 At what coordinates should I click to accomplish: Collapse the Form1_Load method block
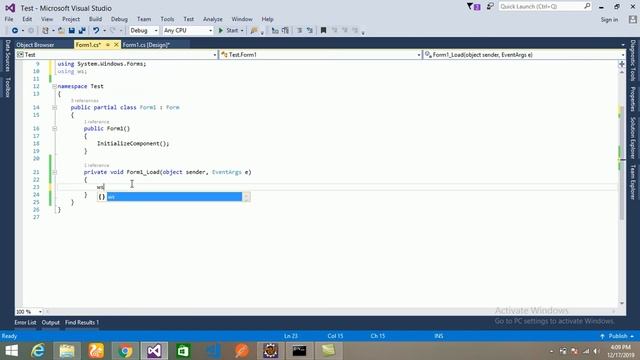[54, 172]
